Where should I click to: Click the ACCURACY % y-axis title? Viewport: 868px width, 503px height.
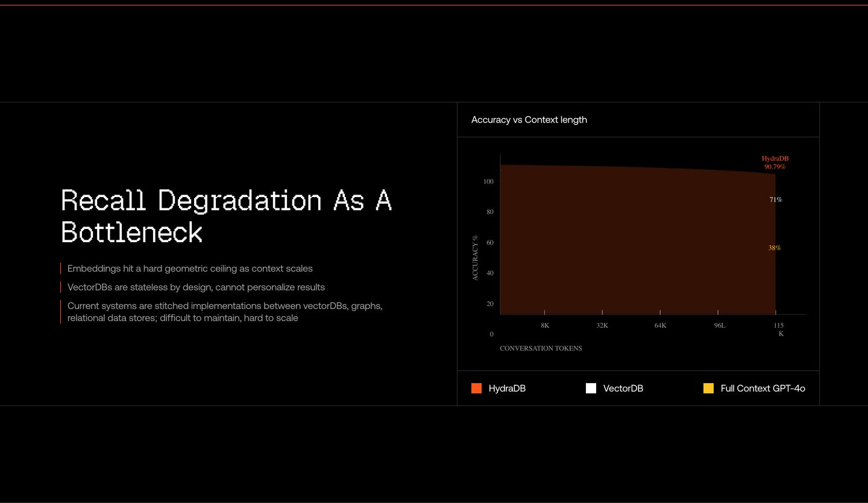475,258
